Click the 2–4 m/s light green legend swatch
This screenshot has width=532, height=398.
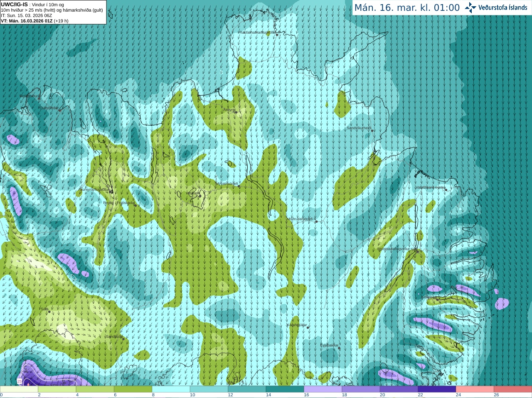(x=57, y=389)
